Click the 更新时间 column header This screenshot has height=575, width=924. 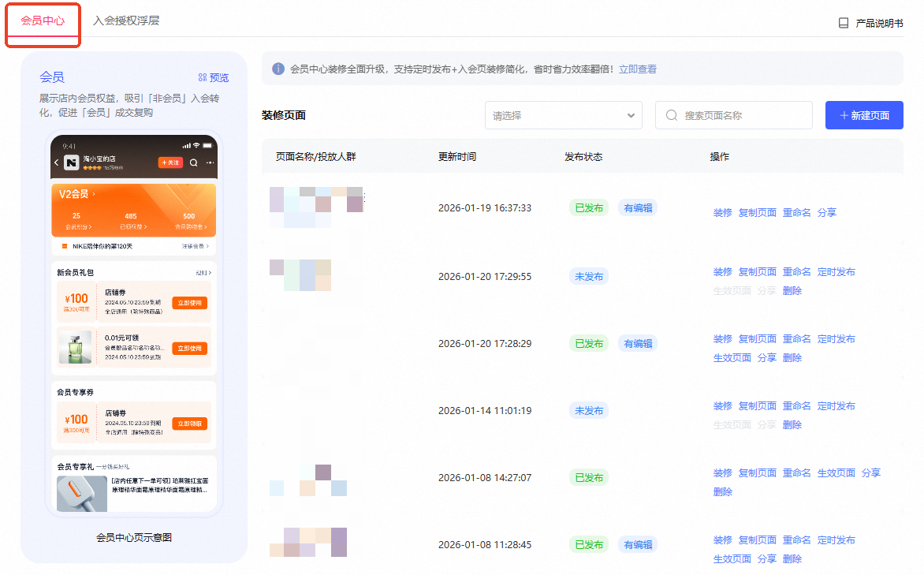coord(457,157)
